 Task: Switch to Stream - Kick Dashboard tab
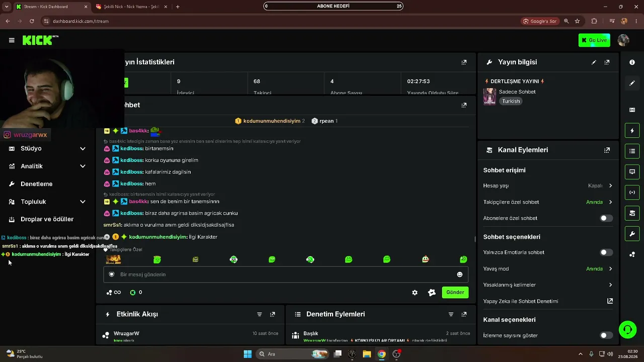pyautogui.click(x=51, y=7)
